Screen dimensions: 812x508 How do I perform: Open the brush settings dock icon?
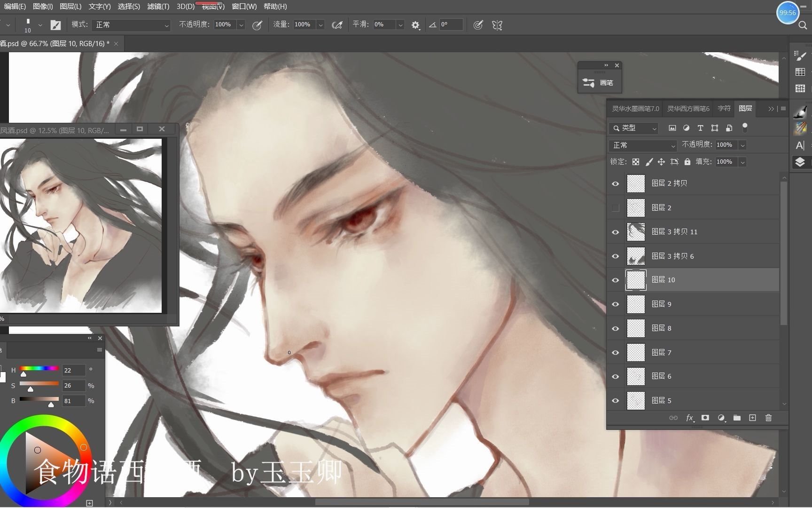point(800,56)
